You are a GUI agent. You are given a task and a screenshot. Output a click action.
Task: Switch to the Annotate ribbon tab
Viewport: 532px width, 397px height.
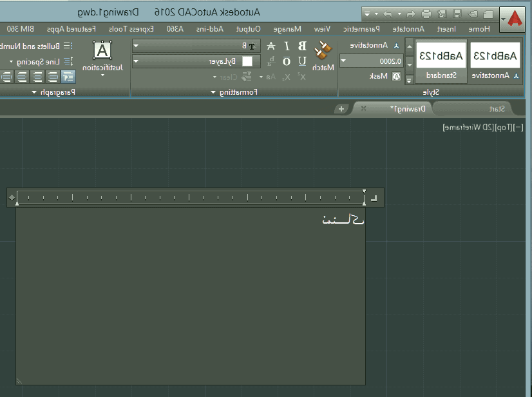pos(408,29)
